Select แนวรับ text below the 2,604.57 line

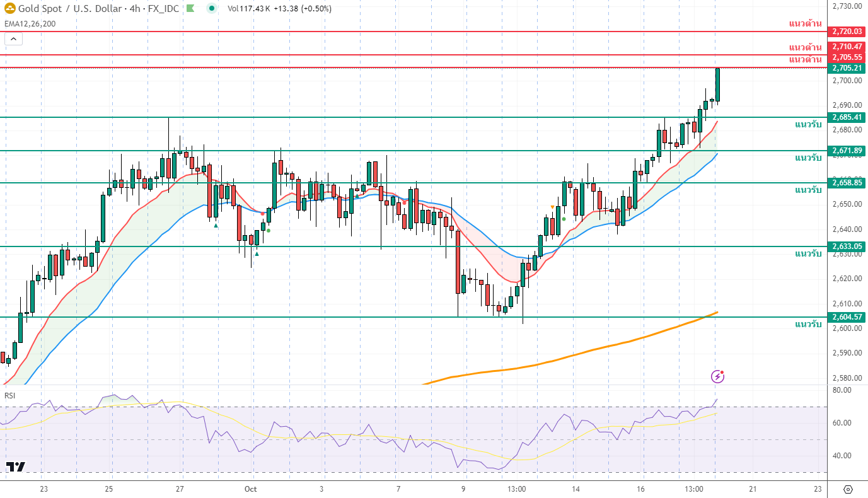point(808,325)
